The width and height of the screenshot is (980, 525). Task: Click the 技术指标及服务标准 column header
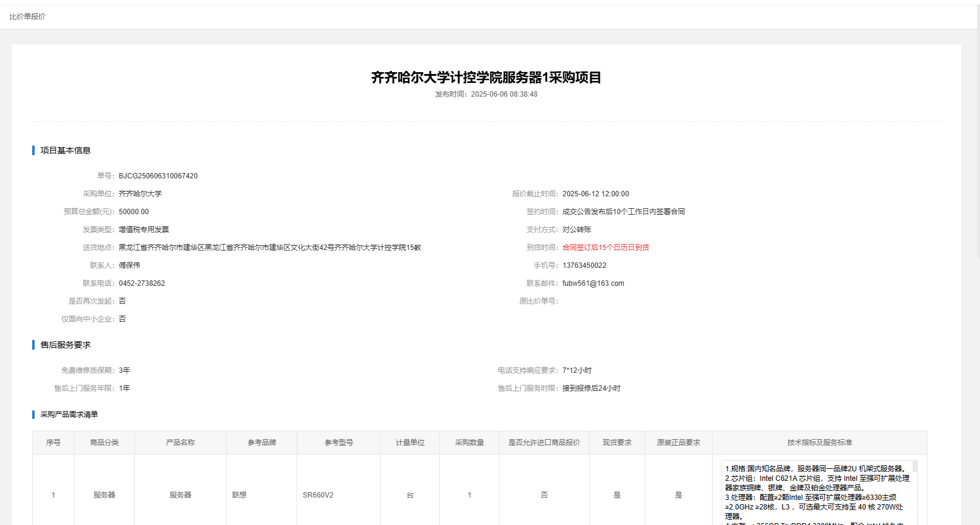click(819, 443)
